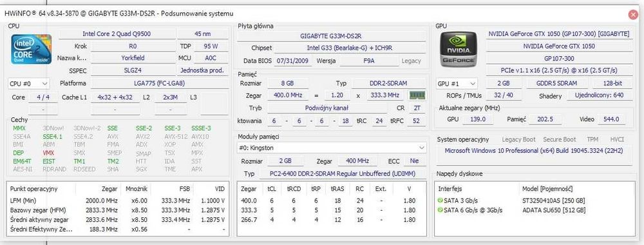Click the Ujednolicony: 640 shaders value

[x=599, y=96]
